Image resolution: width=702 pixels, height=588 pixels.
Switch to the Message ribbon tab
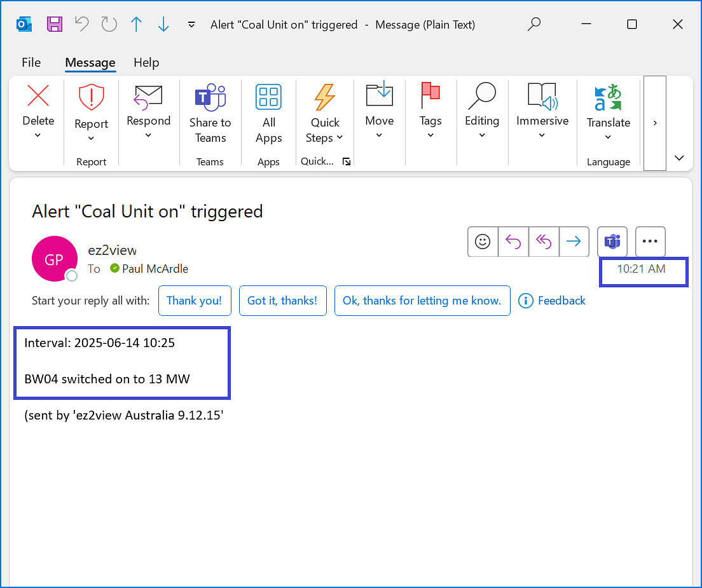pyautogui.click(x=90, y=62)
